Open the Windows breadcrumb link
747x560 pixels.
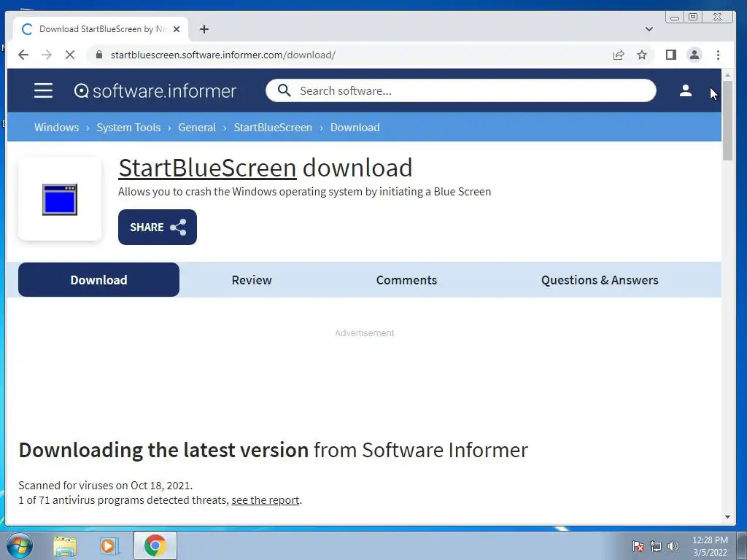click(56, 127)
